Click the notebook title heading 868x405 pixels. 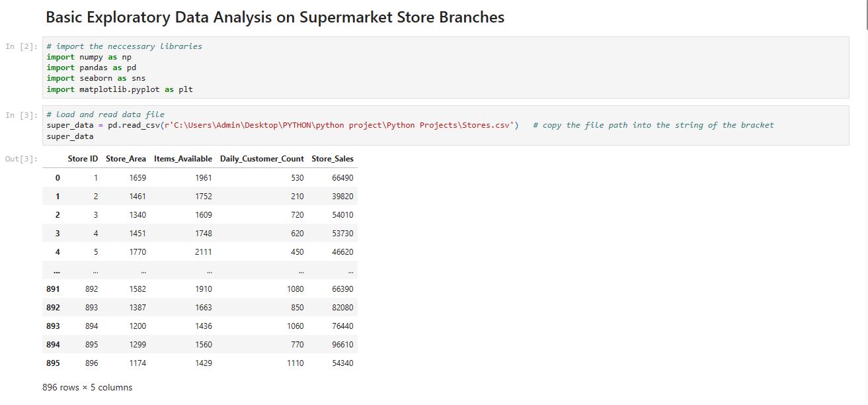275,18
